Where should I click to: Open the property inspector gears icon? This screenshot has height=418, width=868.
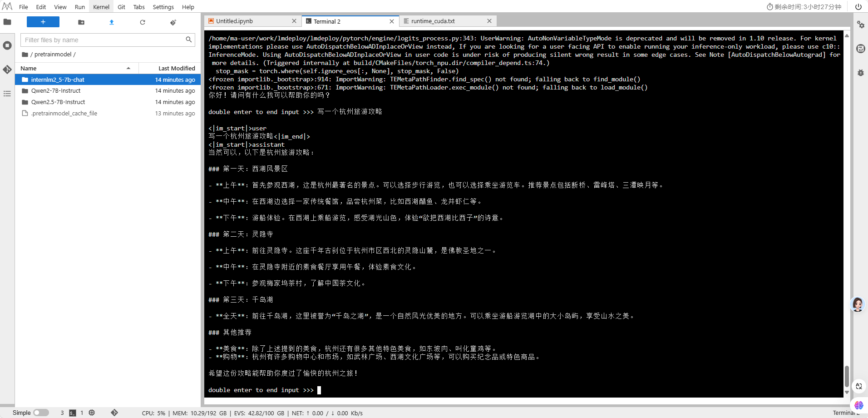tap(860, 25)
